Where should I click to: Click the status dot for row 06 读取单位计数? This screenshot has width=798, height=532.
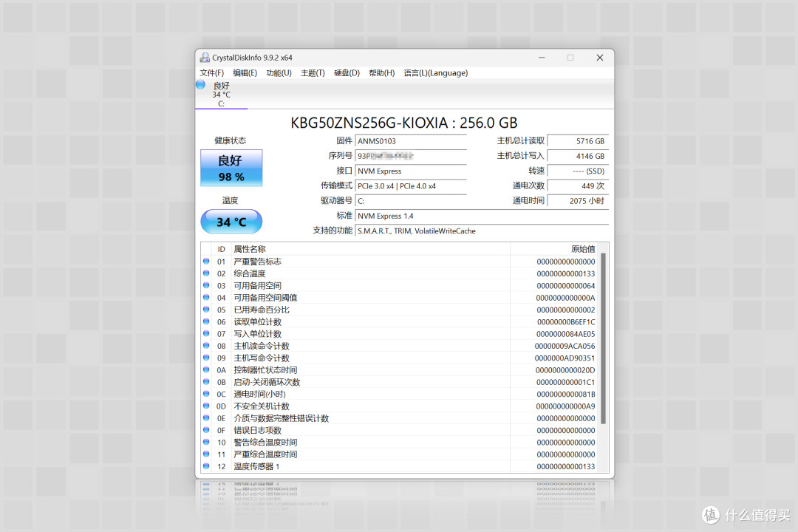point(206,321)
